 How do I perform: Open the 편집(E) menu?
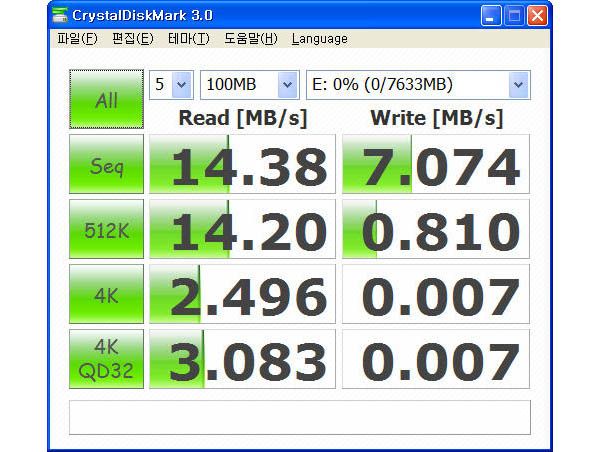133,39
